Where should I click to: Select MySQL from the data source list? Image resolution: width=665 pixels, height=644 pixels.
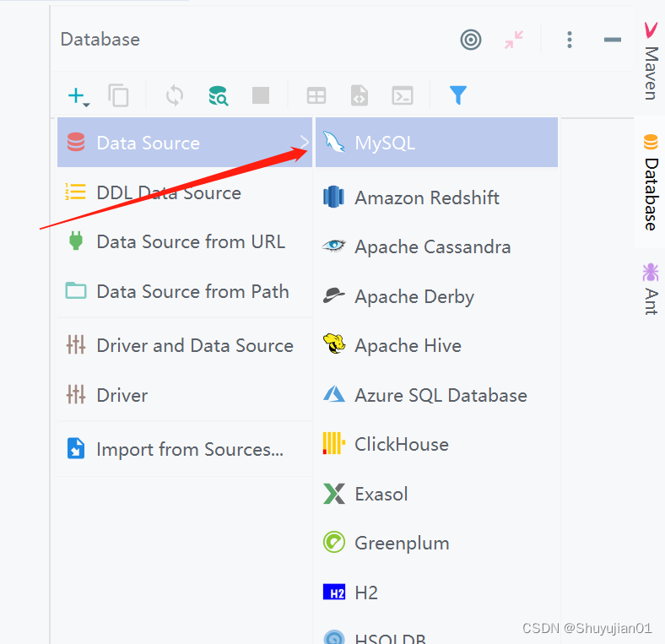coord(436,143)
